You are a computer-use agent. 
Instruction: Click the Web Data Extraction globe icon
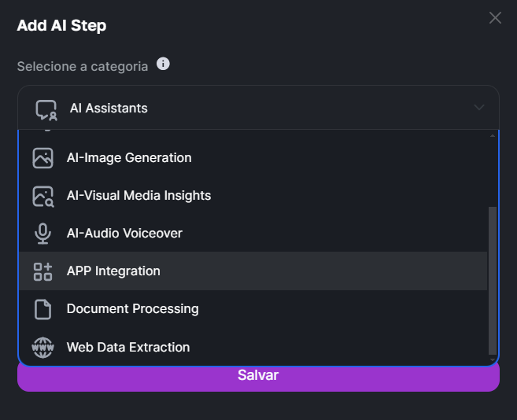pyautogui.click(x=42, y=347)
